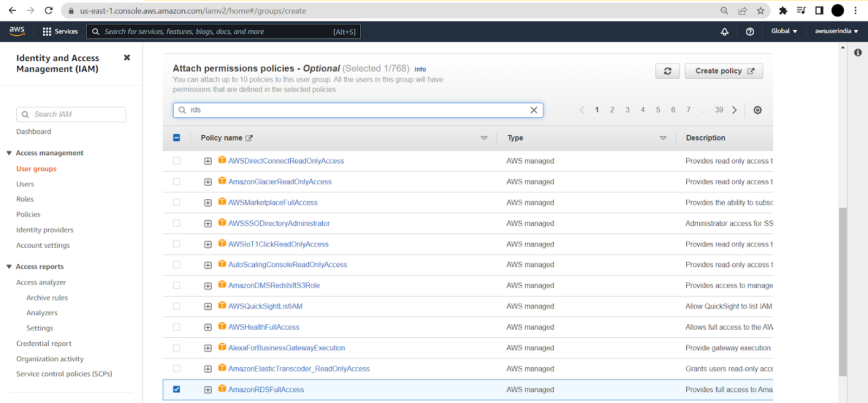868x403 pixels.
Task: Clear the rds policy search
Action: point(534,110)
